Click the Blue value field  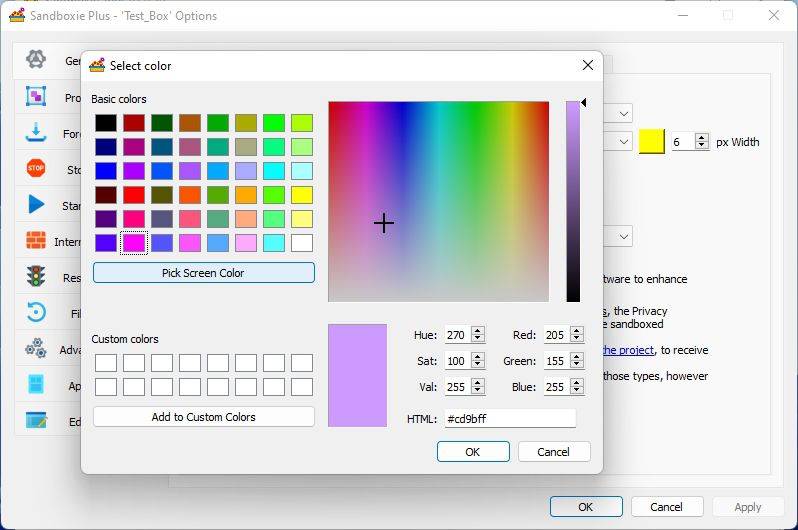click(556, 387)
